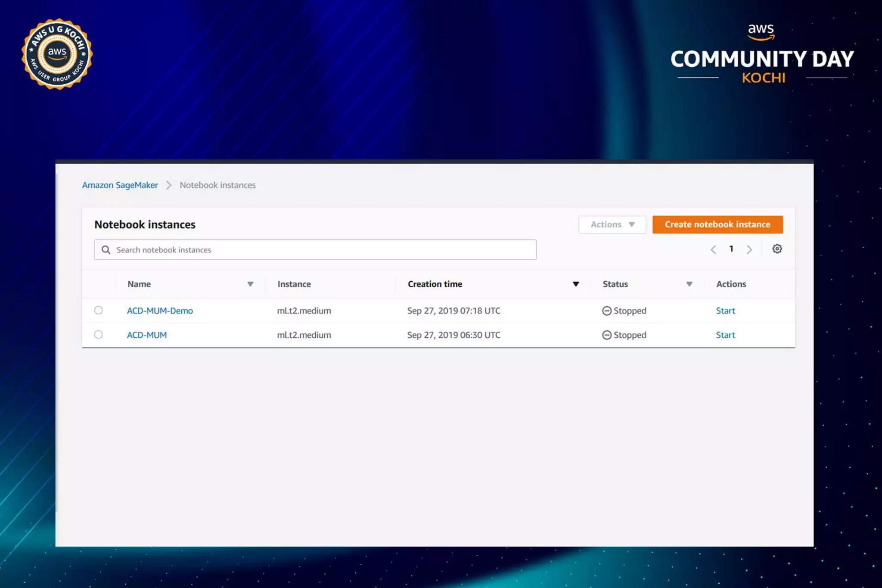
Task: Open the table settings gear icon
Action: click(777, 249)
